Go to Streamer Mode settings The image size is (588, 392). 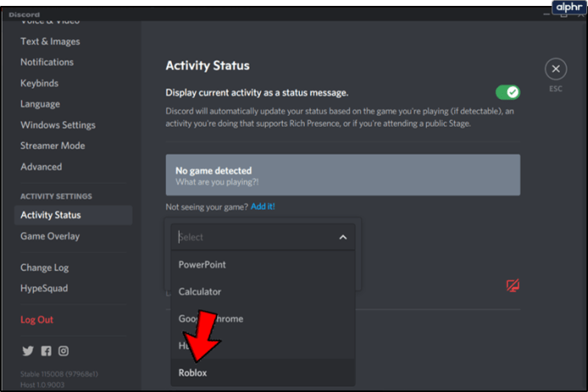tap(53, 146)
